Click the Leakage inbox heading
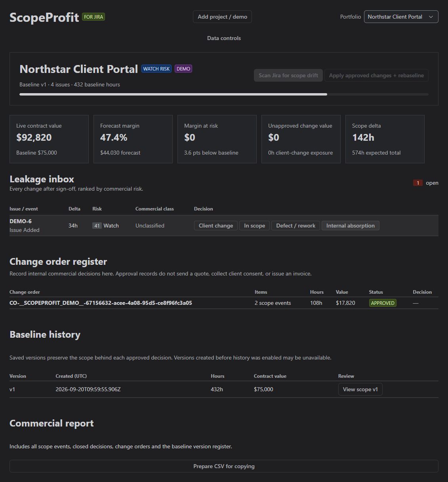Viewport: 448px width, 482px height. pos(42,179)
